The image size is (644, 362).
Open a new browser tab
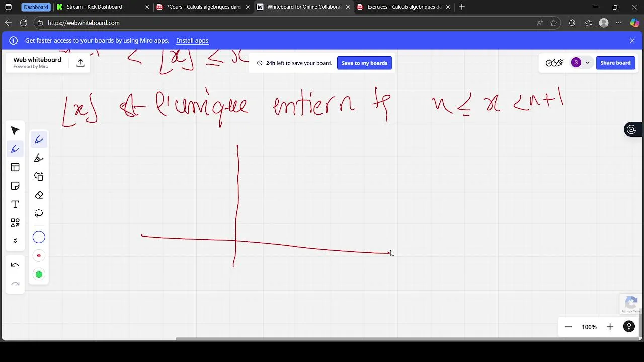462,7
